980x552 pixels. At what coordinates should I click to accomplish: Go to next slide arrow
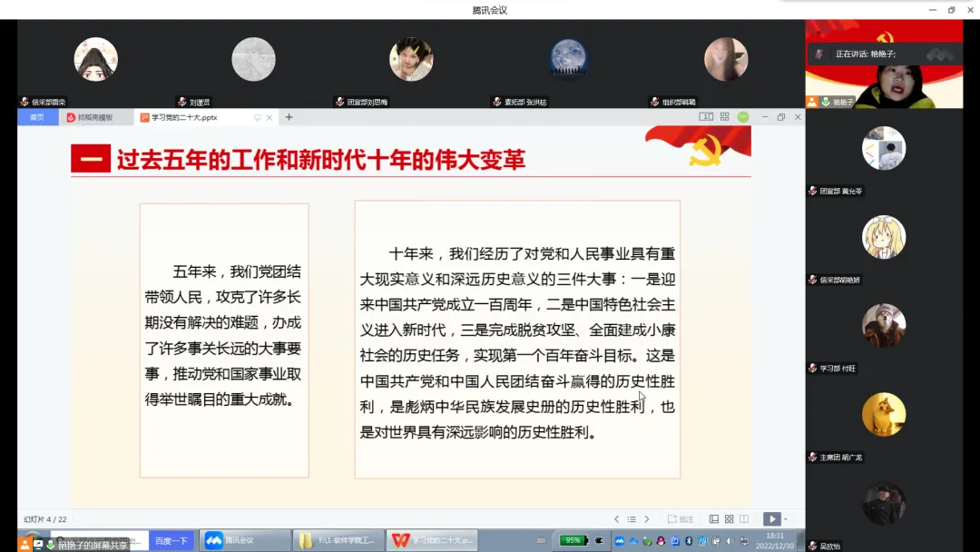point(647,519)
